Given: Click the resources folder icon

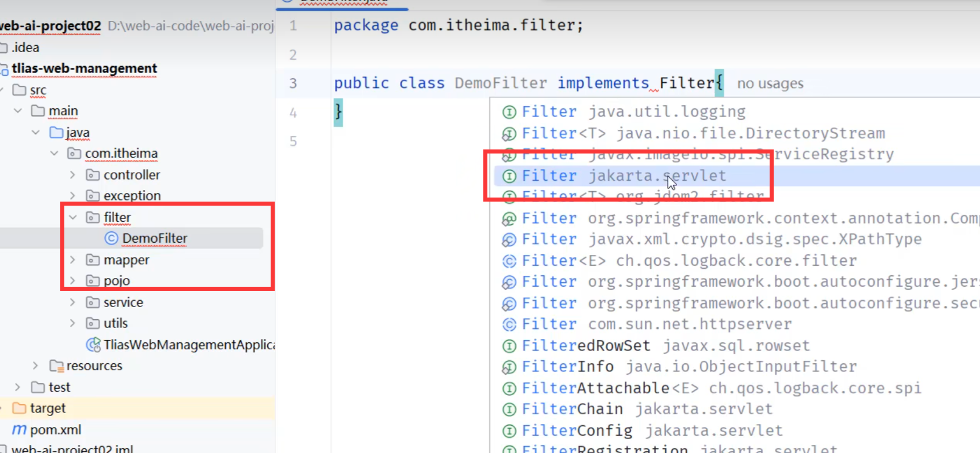Looking at the screenshot, I should (56, 366).
